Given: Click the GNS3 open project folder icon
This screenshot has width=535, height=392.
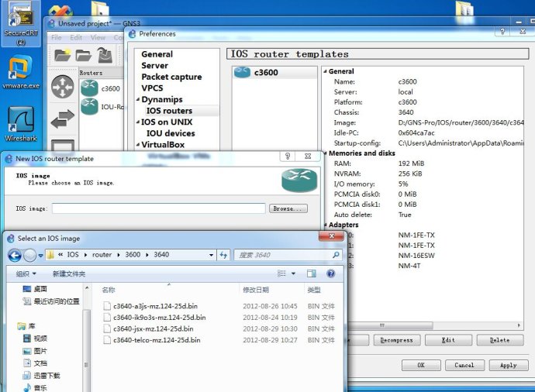Looking at the screenshot, I should point(84,55).
